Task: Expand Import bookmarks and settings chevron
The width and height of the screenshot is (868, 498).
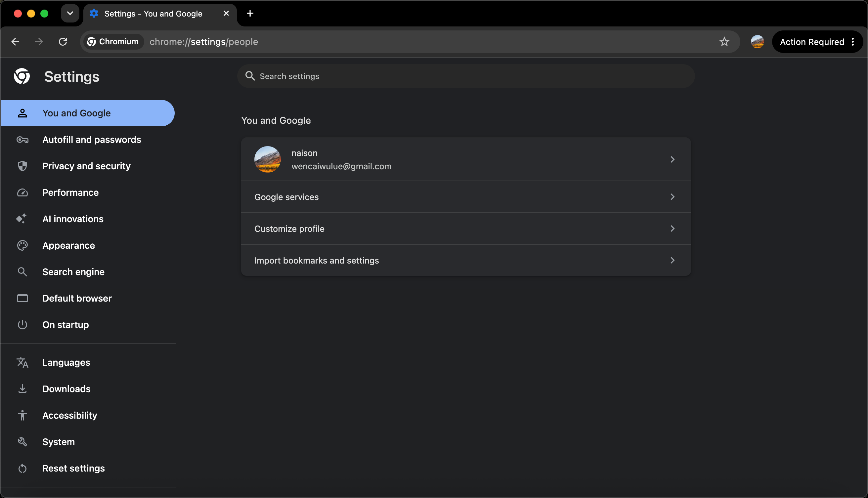Action: coord(672,260)
